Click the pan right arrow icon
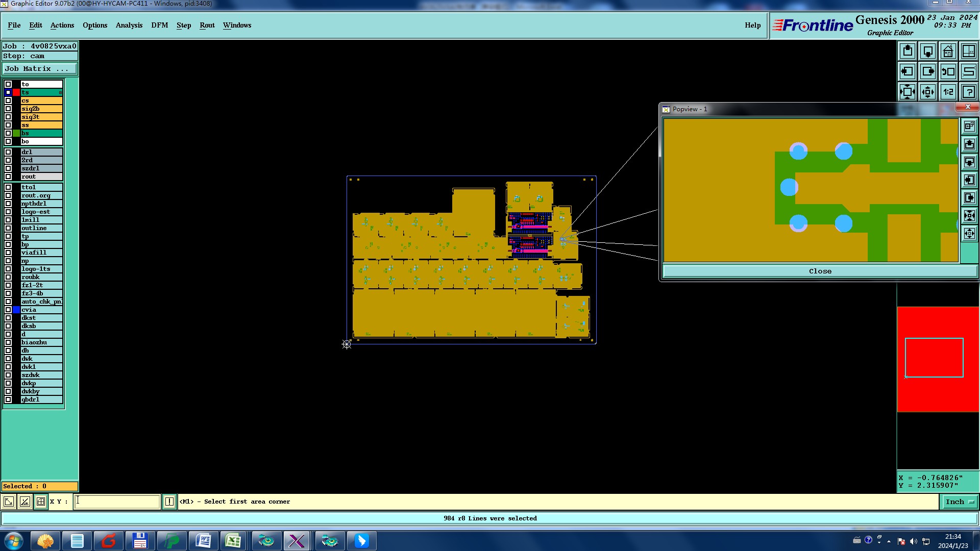This screenshot has height=551, width=980. click(x=928, y=71)
